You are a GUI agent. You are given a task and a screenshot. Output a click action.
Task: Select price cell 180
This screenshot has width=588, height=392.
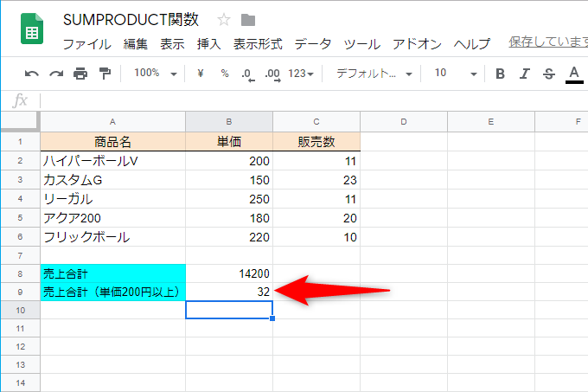tap(229, 218)
